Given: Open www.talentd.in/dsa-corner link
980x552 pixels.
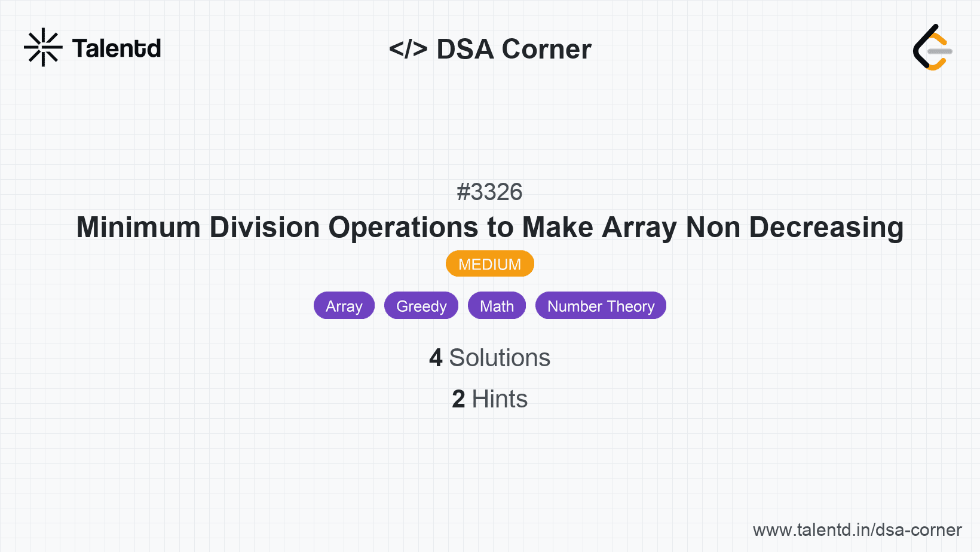Looking at the screenshot, I should click(x=857, y=529).
